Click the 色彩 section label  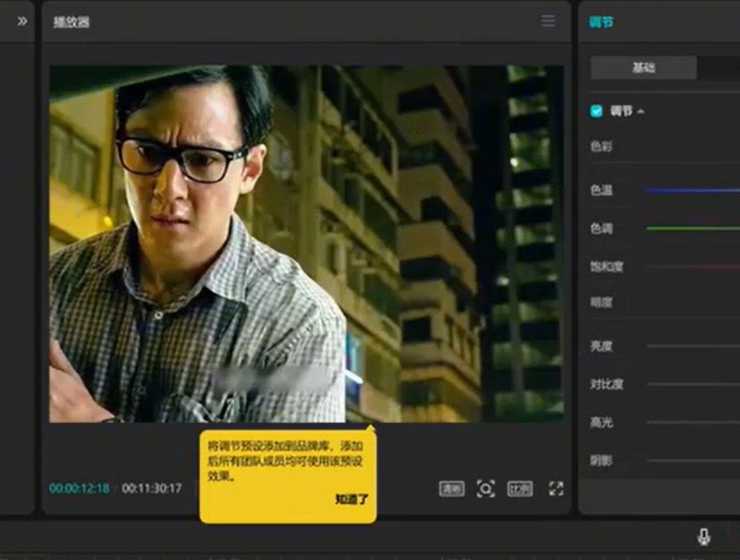click(x=601, y=147)
